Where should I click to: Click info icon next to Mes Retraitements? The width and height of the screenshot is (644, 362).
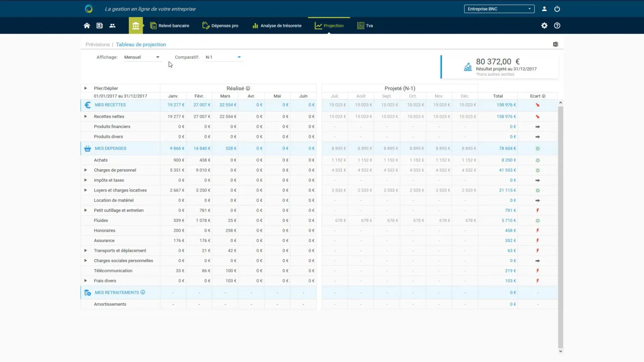pyautogui.click(x=143, y=292)
